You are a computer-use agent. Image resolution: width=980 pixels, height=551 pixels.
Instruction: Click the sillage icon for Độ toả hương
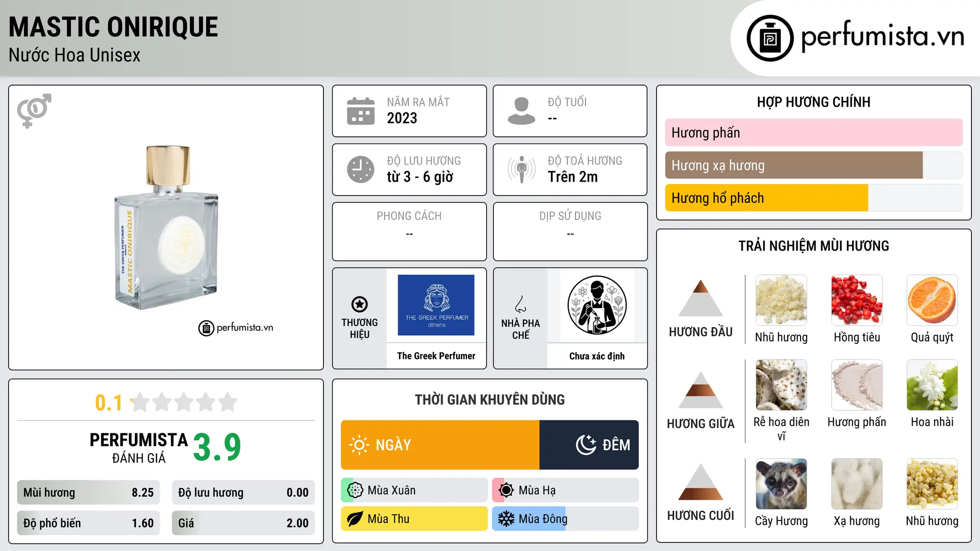click(x=522, y=169)
